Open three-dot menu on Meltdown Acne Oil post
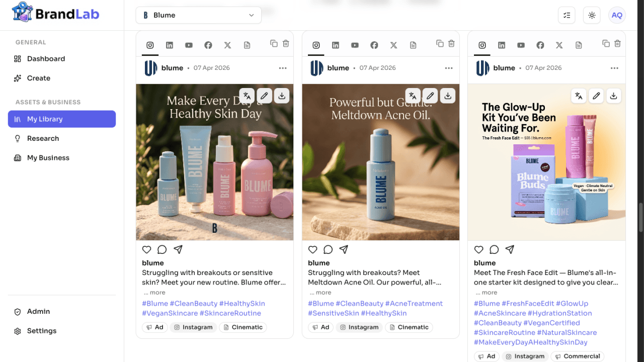Image resolution: width=644 pixels, height=362 pixels. coord(449,68)
